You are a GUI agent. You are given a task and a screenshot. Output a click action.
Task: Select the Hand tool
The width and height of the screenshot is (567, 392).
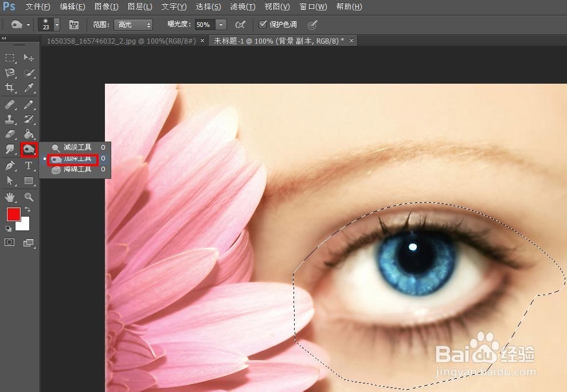coord(10,197)
